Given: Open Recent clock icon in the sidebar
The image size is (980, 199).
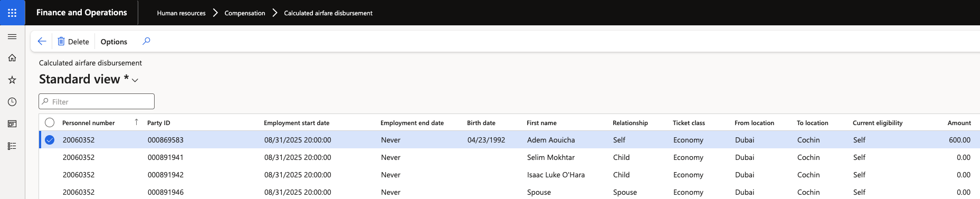Looking at the screenshot, I should (12, 102).
